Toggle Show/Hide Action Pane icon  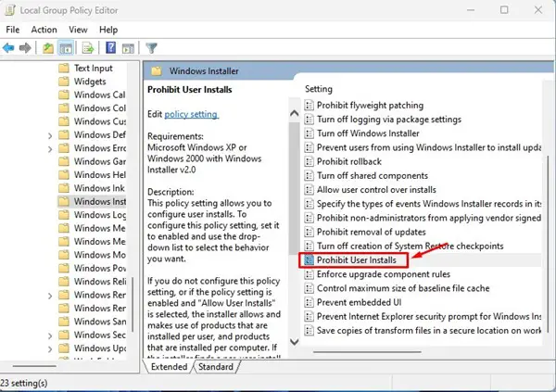[128, 48]
